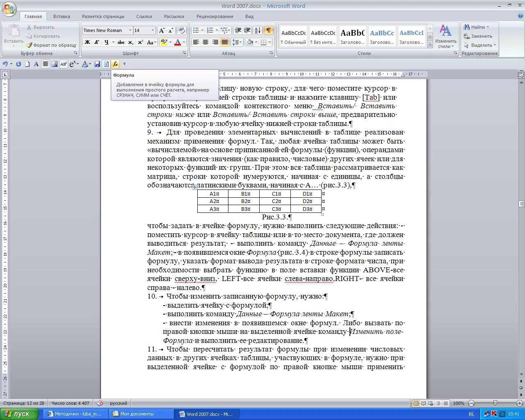Open the font size 14 dropdown
The image size is (525, 420).
click(x=153, y=30)
